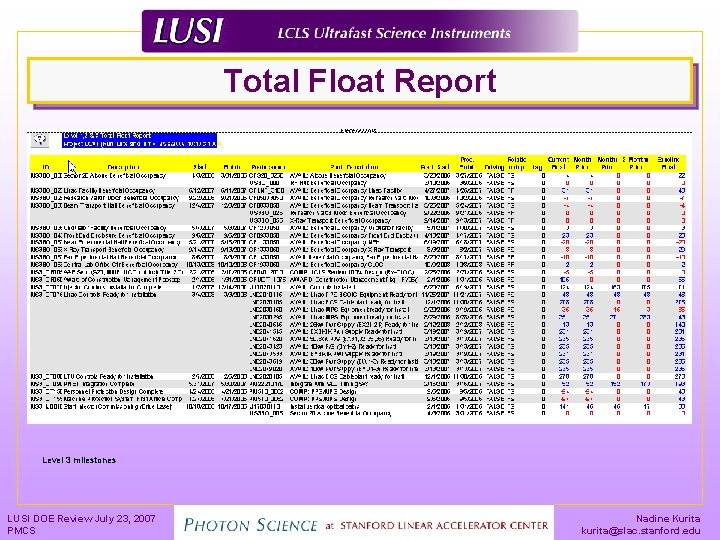Click the "Baseline Float" column header
720x540 pixels.
click(x=668, y=163)
